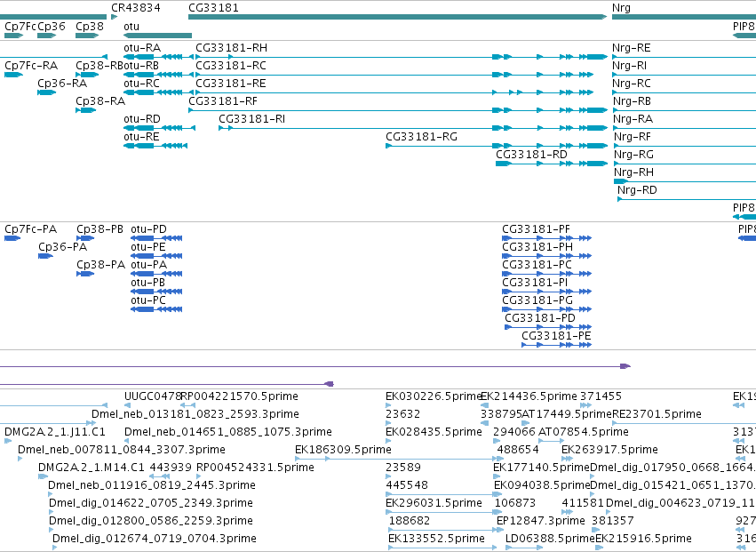
Task: Open the CG33181-RE transcript label
Action: (231, 84)
